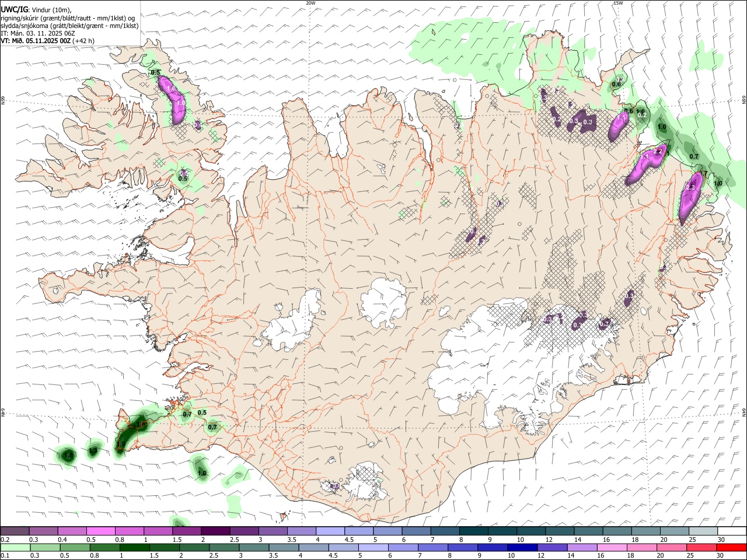The image size is (747, 560).
Task: Click the IT: Mán. 03. 11. 2025 06Z line
Action: point(38,33)
